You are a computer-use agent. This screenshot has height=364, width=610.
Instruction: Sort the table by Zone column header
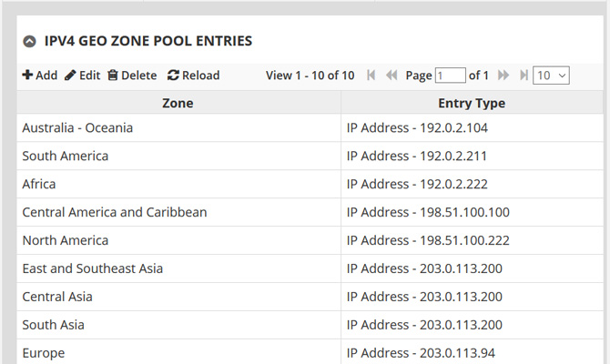pyautogui.click(x=178, y=103)
